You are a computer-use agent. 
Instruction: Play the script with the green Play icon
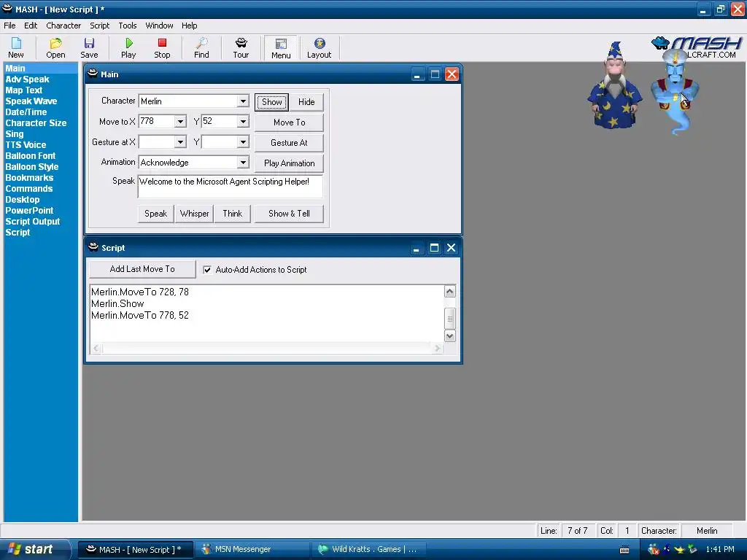coord(128,48)
